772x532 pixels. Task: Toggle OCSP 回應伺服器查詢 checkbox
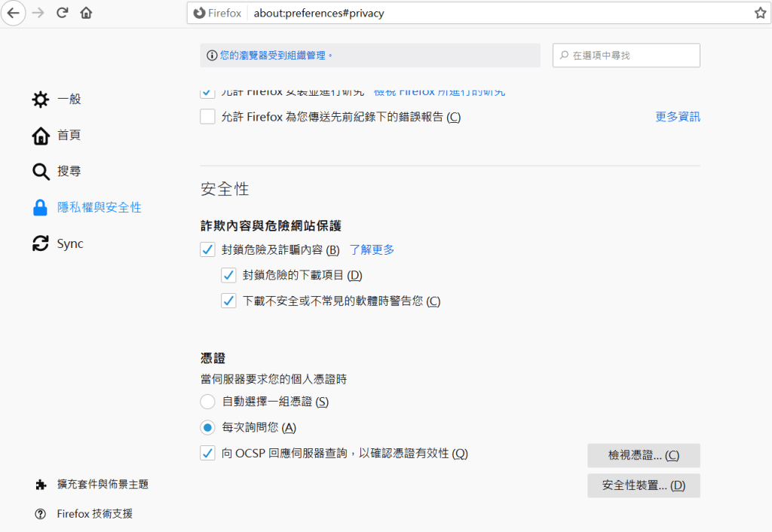pyautogui.click(x=207, y=453)
